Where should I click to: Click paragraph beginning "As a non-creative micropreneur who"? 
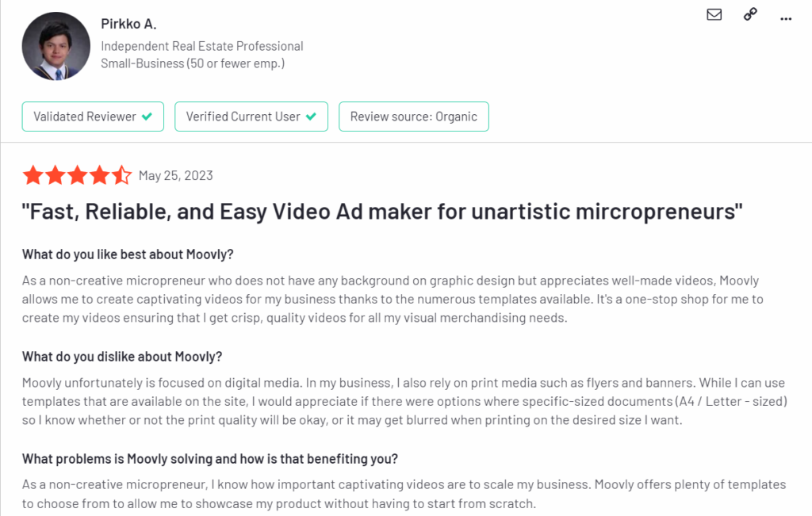point(393,299)
